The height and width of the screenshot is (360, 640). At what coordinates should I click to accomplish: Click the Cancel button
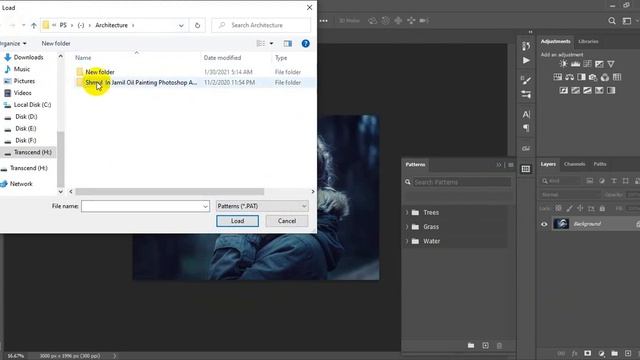coord(287,221)
